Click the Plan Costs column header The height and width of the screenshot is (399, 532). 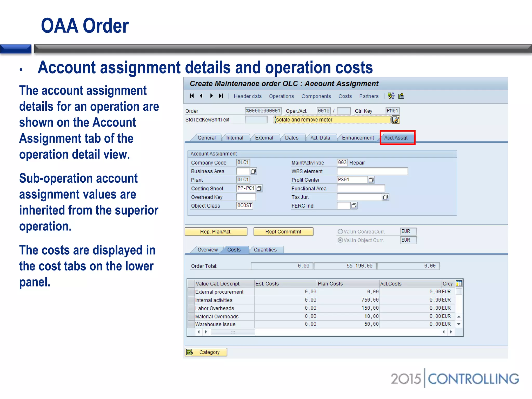click(x=348, y=284)
